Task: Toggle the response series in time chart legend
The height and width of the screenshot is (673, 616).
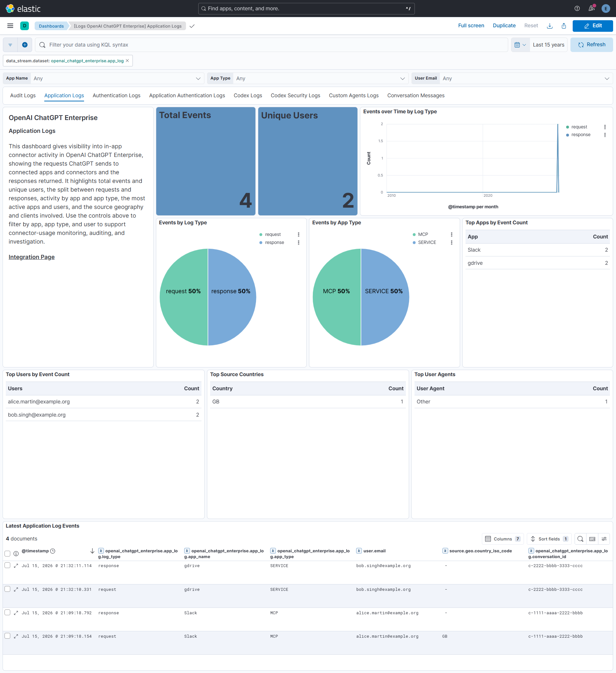Action: [x=580, y=135]
